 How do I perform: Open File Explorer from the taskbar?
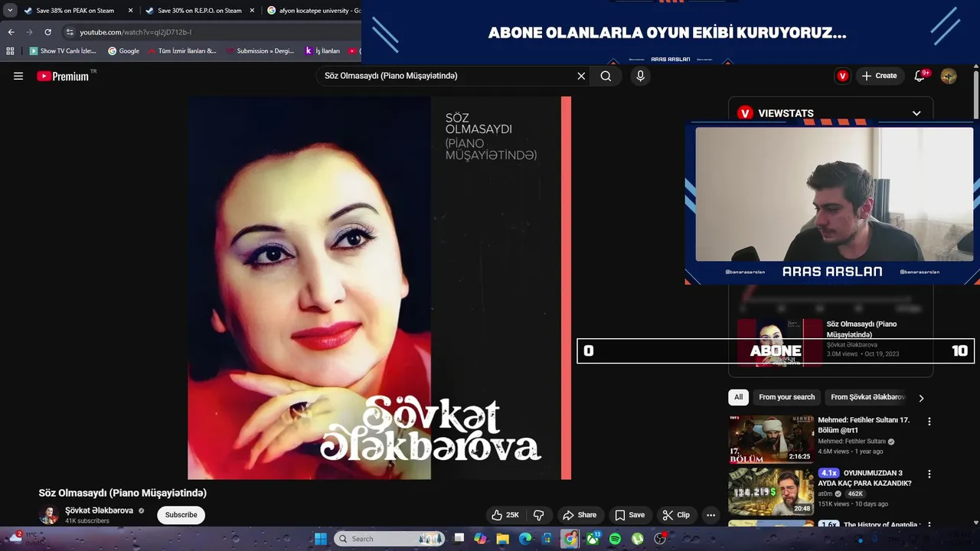(x=502, y=539)
